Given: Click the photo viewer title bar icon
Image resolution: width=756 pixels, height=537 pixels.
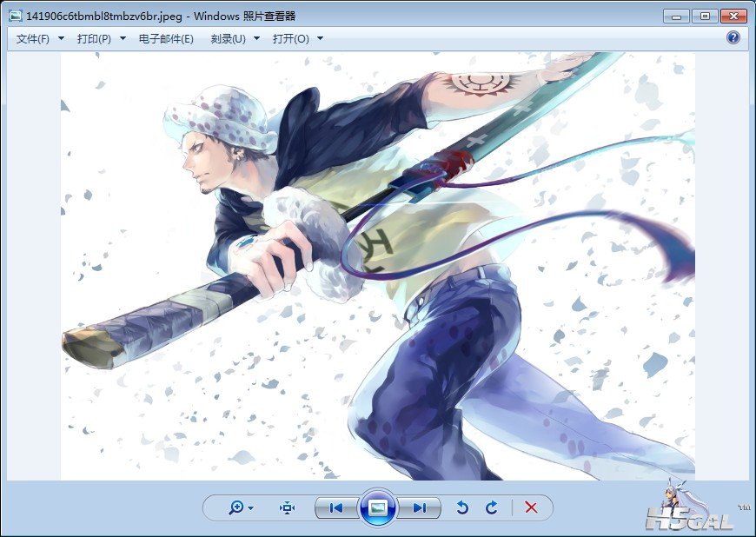Looking at the screenshot, I should pyautogui.click(x=16, y=16).
